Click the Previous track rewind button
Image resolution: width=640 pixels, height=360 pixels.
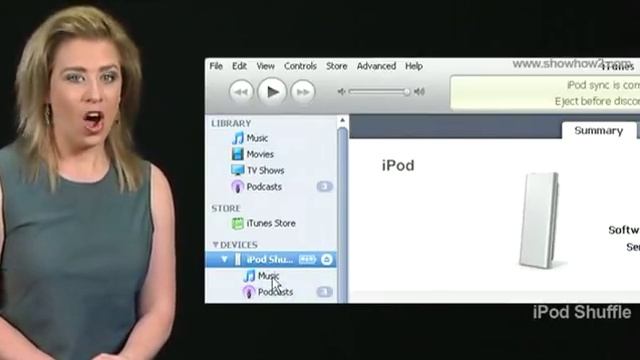241,92
